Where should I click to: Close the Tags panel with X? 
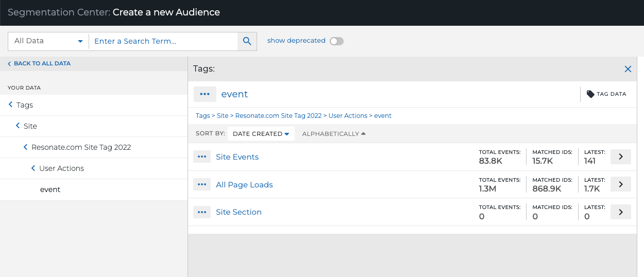click(628, 69)
